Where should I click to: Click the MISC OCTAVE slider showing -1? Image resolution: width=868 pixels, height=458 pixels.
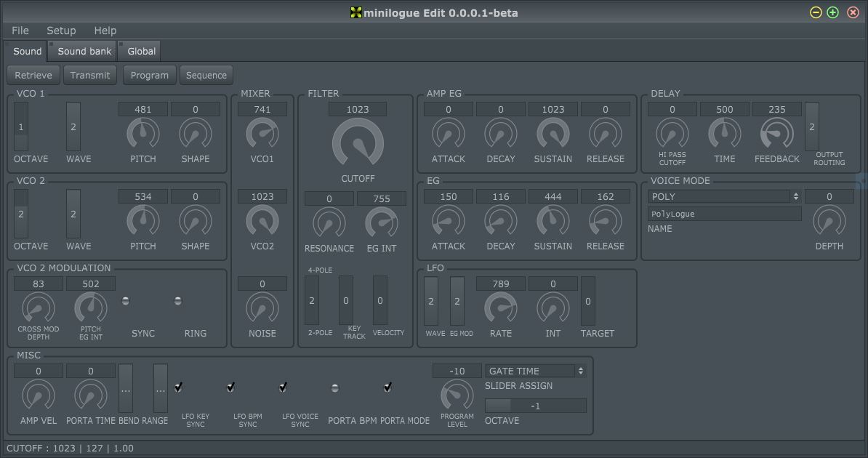pyautogui.click(x=535, y=406)
